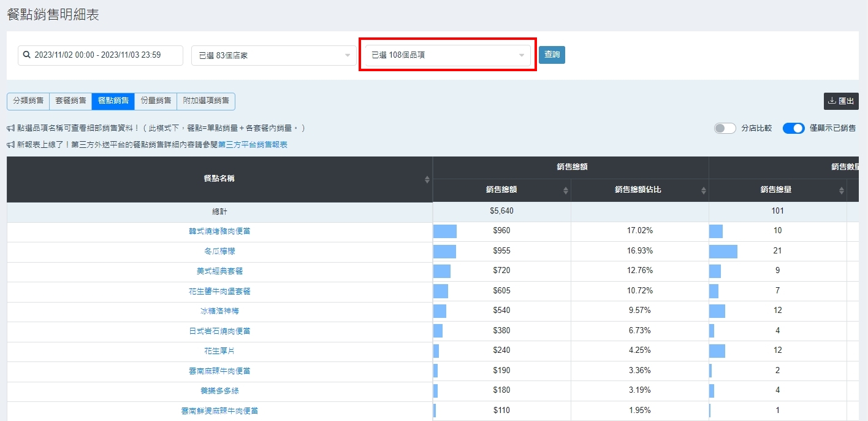The image size is (868, 421).
Task: View 冬瓜檸檬 sales details
Action: point(219,251)
